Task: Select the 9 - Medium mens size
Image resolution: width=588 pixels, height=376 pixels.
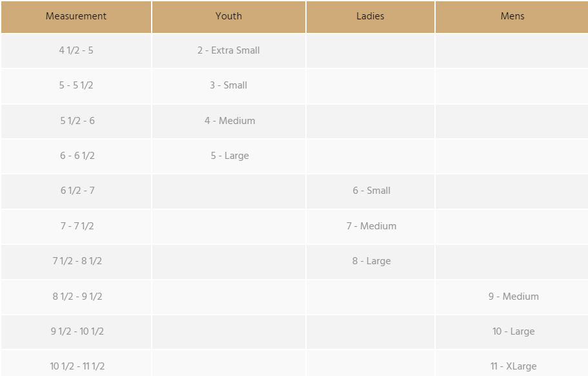Action: pyautogui.click(x=513, y=297)
